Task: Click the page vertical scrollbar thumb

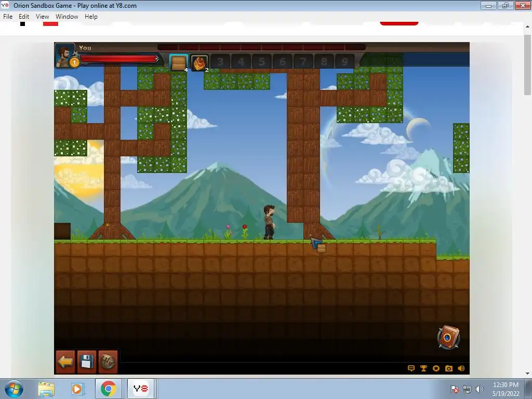Action: tap(528, 64)
